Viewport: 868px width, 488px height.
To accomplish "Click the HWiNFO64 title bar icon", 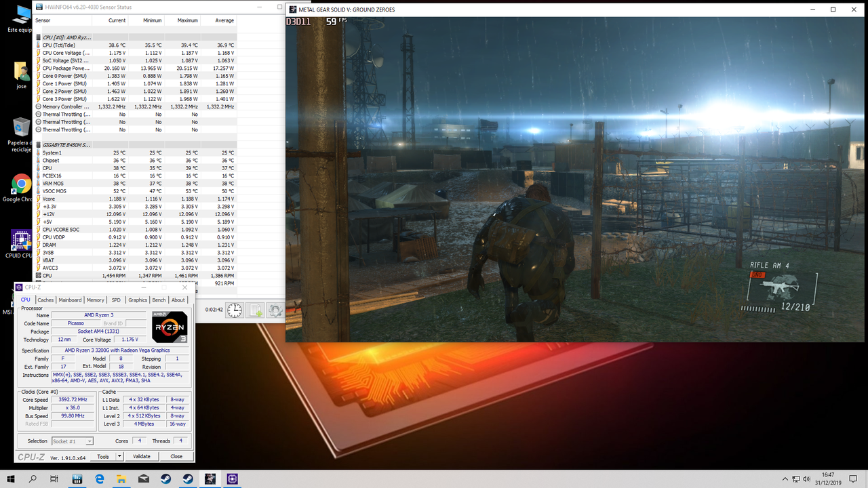I will click(x=38, y=7).
